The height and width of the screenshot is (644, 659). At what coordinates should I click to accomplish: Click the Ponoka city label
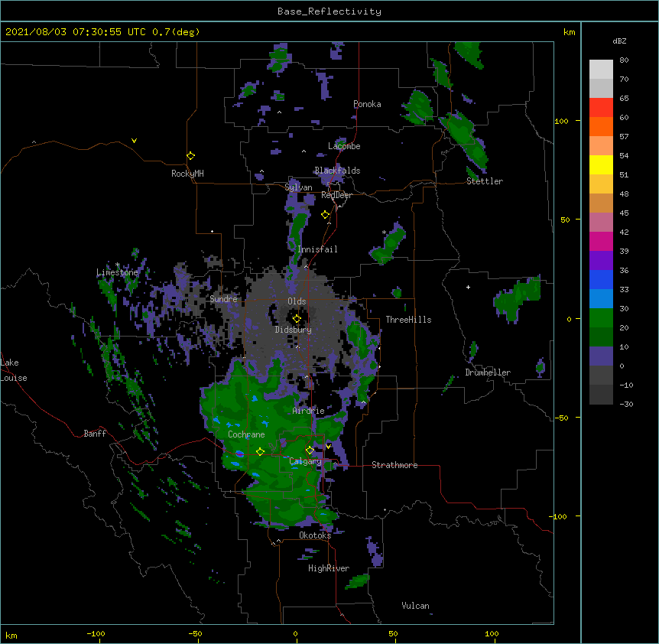367,104
